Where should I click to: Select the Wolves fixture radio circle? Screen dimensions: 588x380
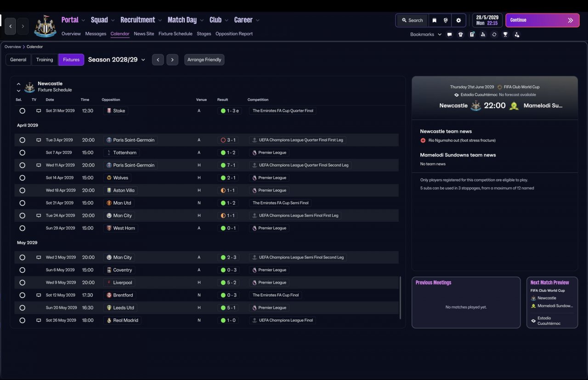22,178
